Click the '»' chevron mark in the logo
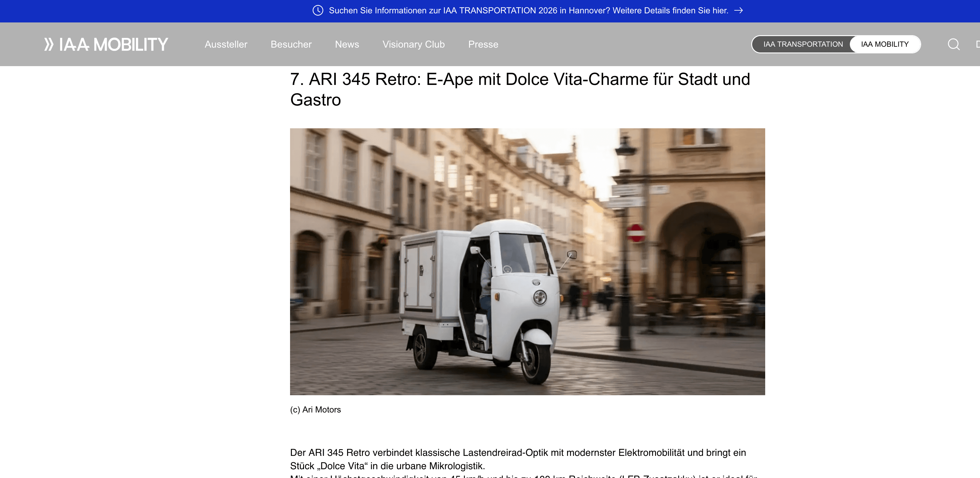This screenshot has width=980, height=478. tap(49, 44)
